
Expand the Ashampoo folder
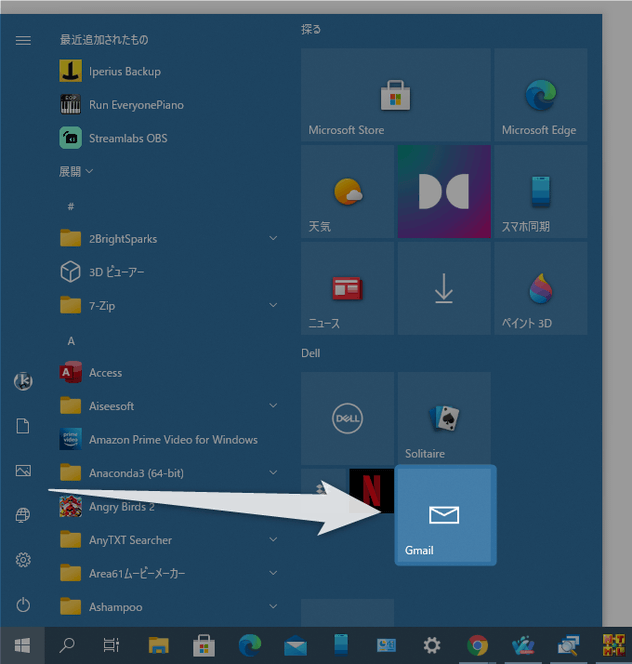[169, 606]
